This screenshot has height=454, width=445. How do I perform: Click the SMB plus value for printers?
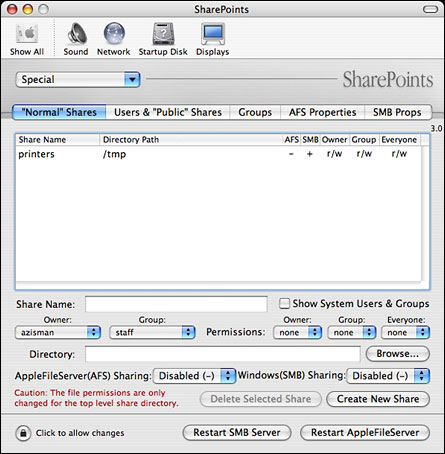click(310, 154)
